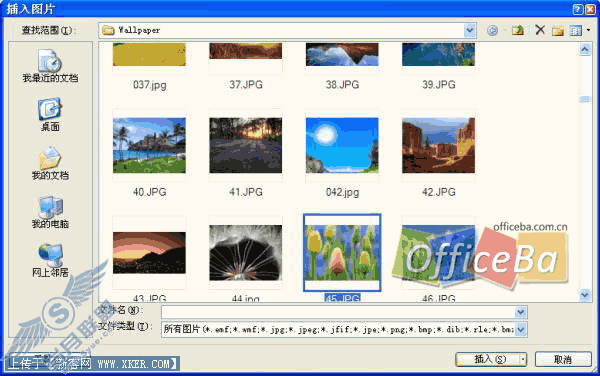The width and height of the screenshot is (600, 376).
Task: Select the 43.JPG sunset thumbnail
Action: pyautogui.click(x=149, y=252)
